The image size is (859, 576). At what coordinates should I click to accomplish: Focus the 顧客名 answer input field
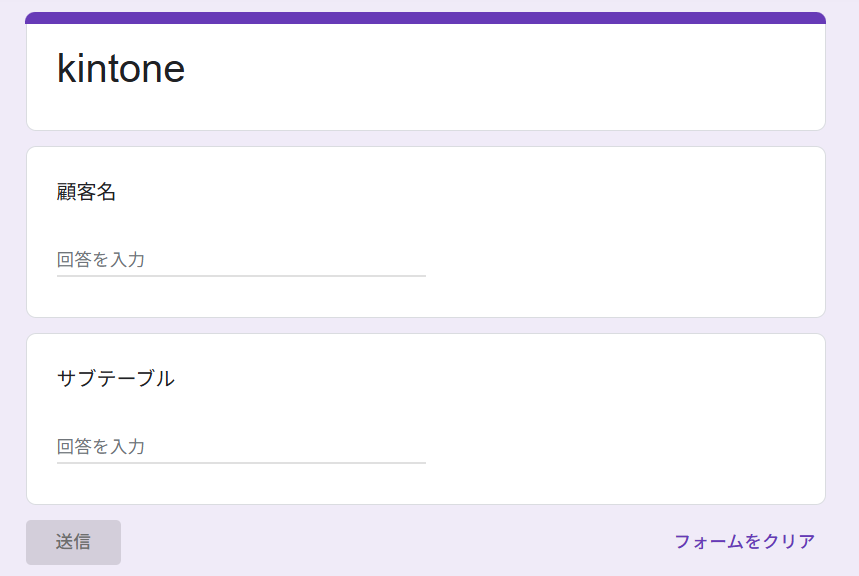coord(241,260)
